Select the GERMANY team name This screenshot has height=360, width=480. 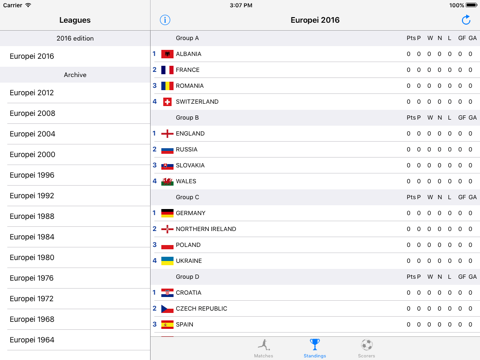click(190, 213)
